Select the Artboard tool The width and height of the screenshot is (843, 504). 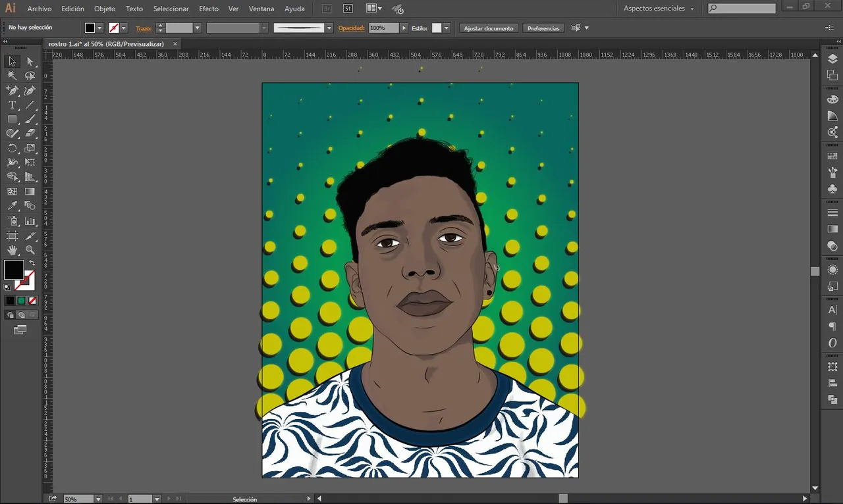pos(12,236)
